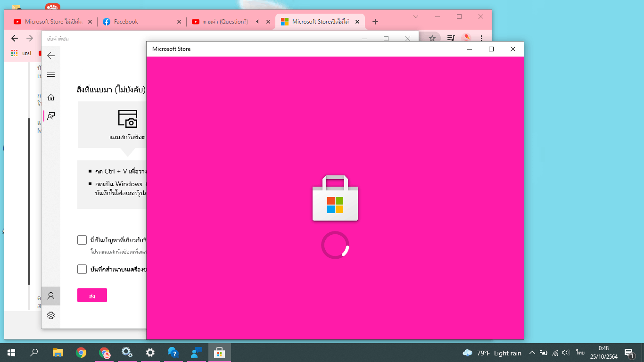Open taskbar search magnifier
644x362 pixels.
tap(34, 353)
